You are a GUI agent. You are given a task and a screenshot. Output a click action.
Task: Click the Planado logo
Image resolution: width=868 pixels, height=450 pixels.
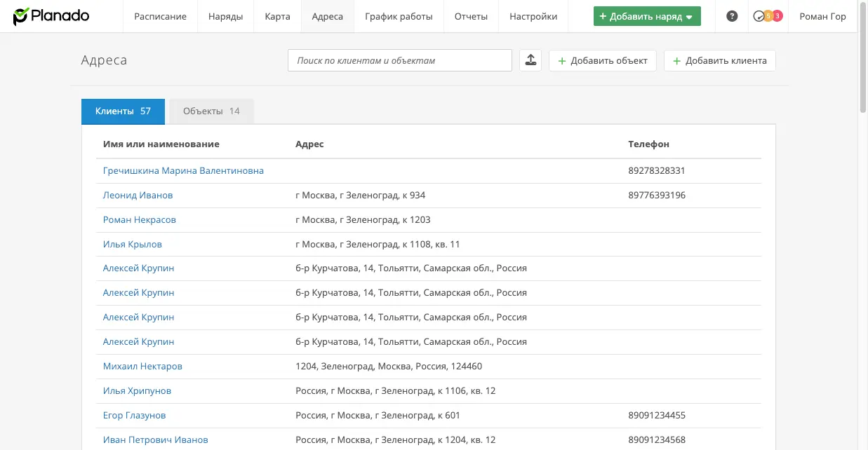51,16
